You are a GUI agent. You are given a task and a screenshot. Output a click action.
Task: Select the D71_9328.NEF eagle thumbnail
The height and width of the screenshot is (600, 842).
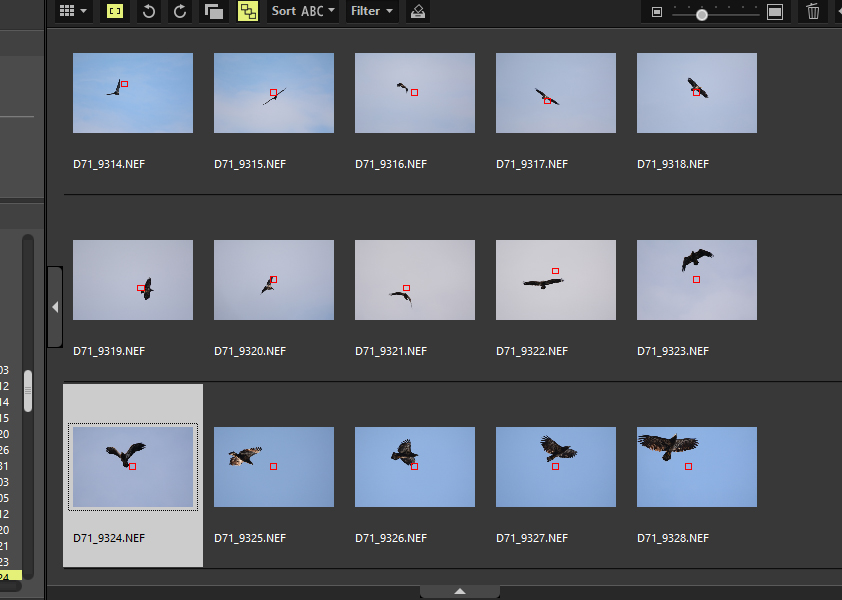(696, 467)
